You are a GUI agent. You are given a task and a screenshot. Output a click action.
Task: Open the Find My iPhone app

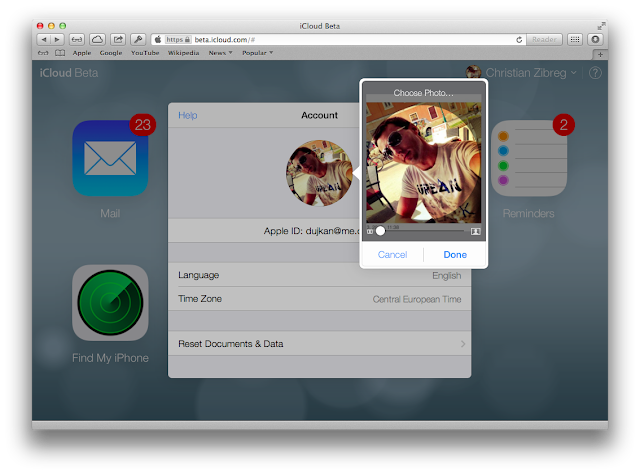[110, 303]
